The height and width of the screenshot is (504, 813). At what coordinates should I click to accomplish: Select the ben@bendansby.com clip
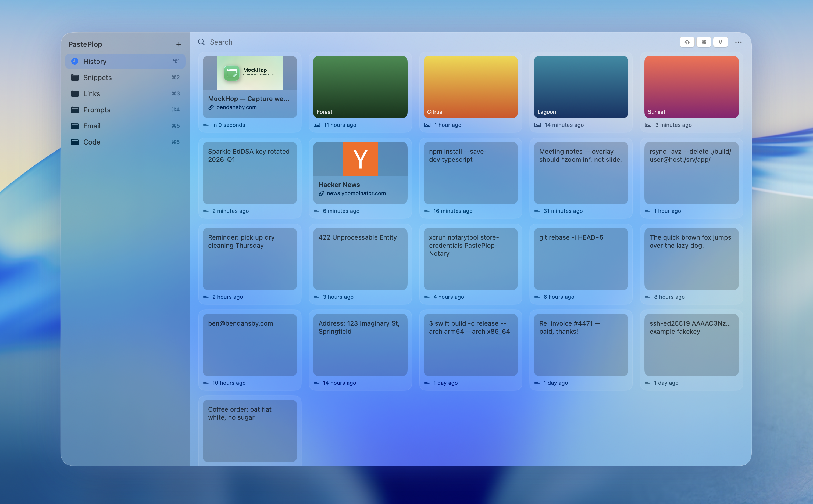pyautogui.click(x=249, y=345)
